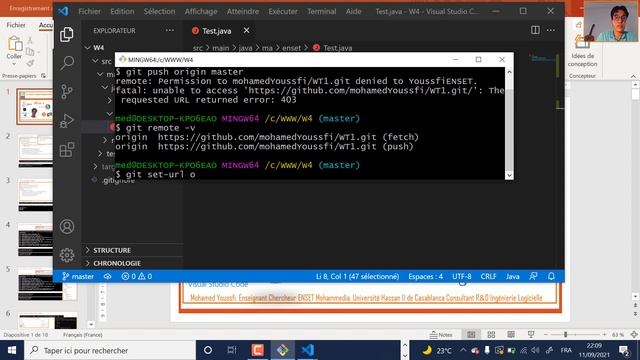The image size is (640, 360).
Task: Open Fichier tab in PowerPoint
Action: pos(16,25)
